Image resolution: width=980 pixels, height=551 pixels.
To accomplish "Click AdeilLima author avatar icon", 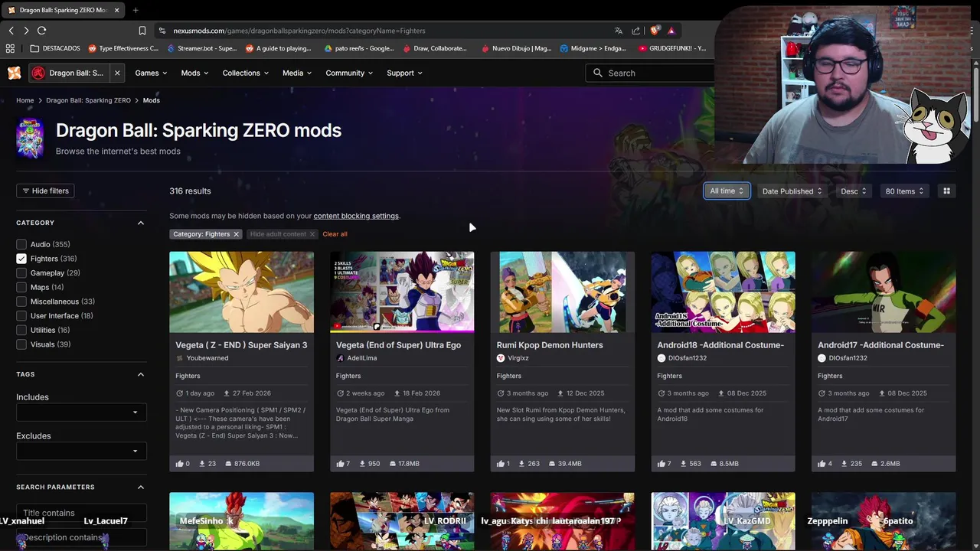I will pos(340,358).
